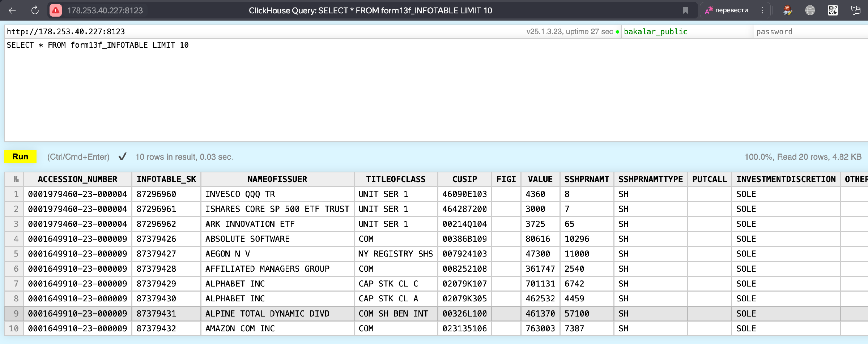Click the VALUE column header
The height and width of the screenshot is (344, 868).
[x=540, y=179]
